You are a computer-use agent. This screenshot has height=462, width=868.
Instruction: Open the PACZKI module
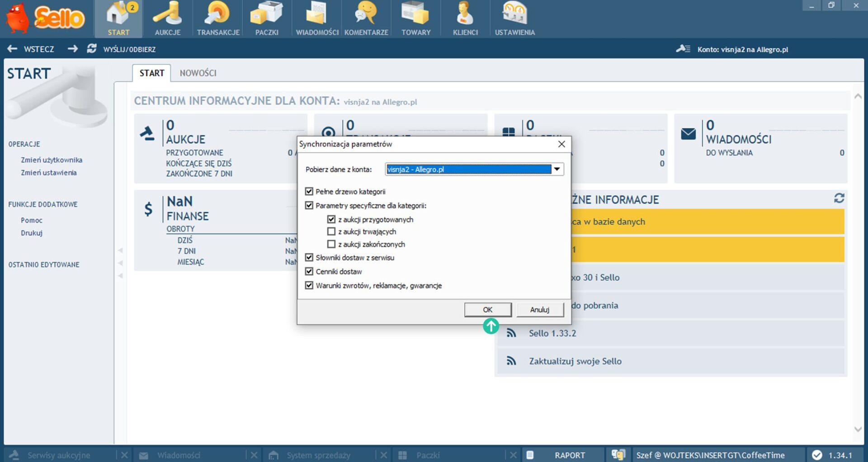(267, 19)
